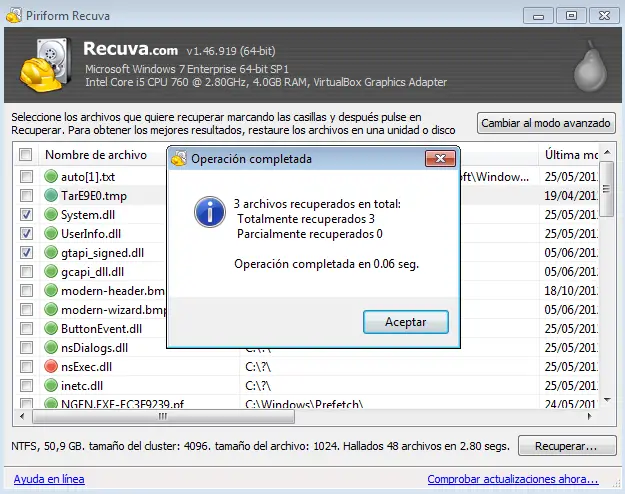Click the green status dot of System.dll
Screen dimensions: 625x494
[51, 215]
